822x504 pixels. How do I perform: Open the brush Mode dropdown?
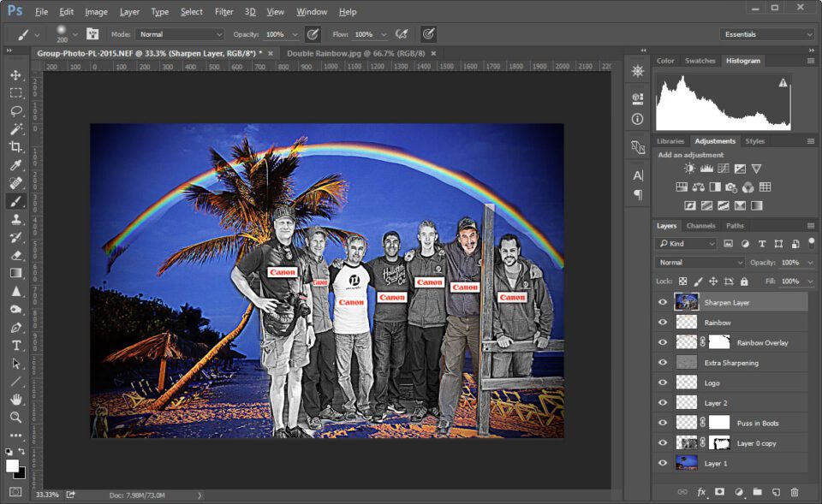pos(180,34)
